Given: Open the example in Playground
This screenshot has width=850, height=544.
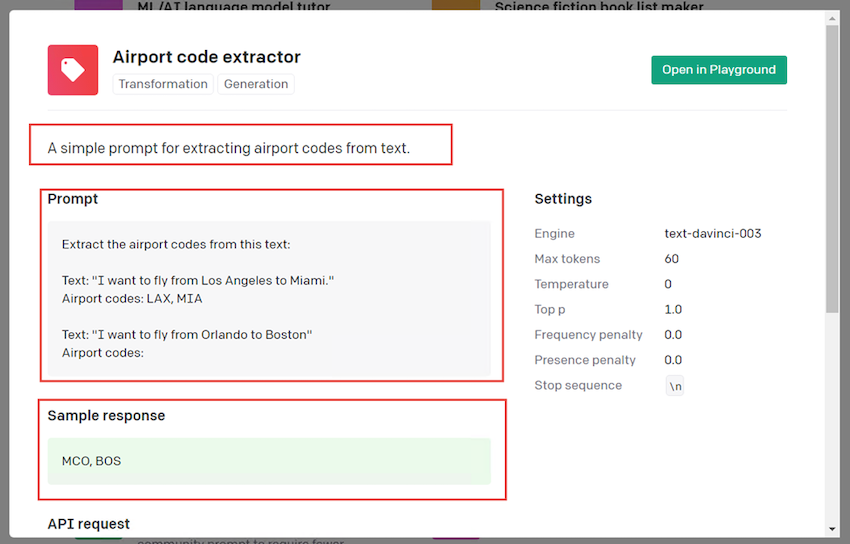Looking at the screenshot, I should (718, 70).
